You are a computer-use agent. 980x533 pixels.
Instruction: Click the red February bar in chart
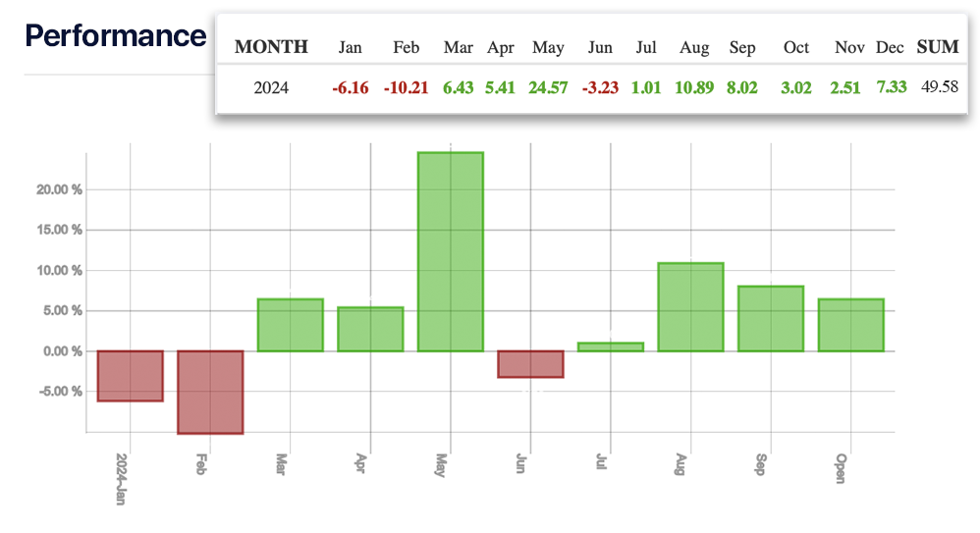(x=210, y=392)
